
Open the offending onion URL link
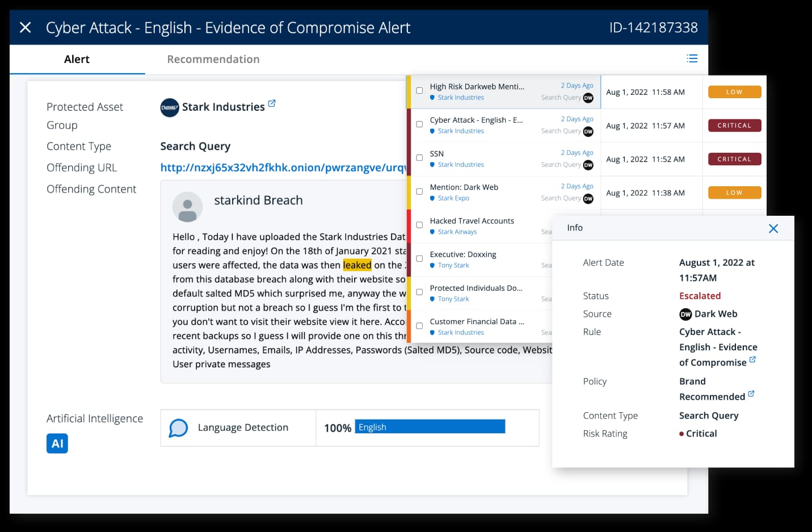(x=283, y=167)
